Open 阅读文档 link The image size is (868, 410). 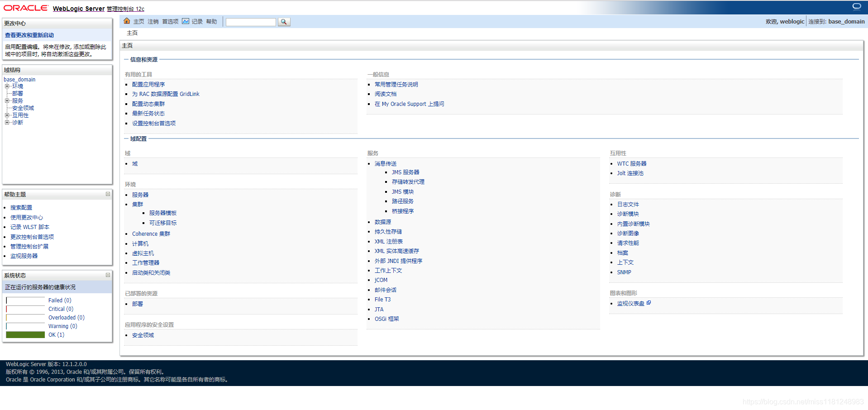pyautogui.click(x=386, y=94)
